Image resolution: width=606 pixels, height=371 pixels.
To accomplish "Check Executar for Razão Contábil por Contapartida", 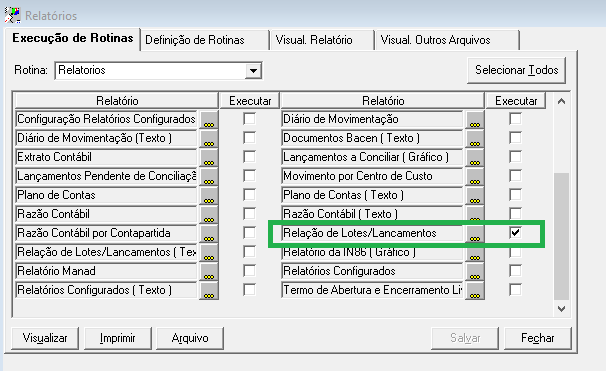I will click(x=249, y=232).
